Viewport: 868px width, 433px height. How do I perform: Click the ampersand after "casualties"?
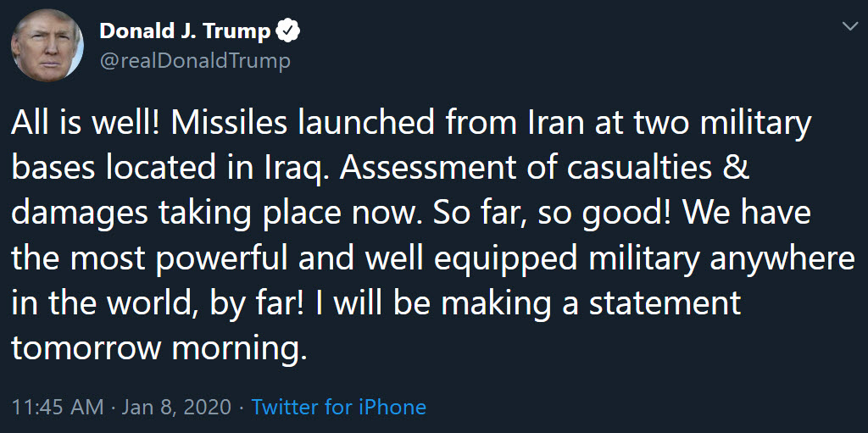point(737,168)
